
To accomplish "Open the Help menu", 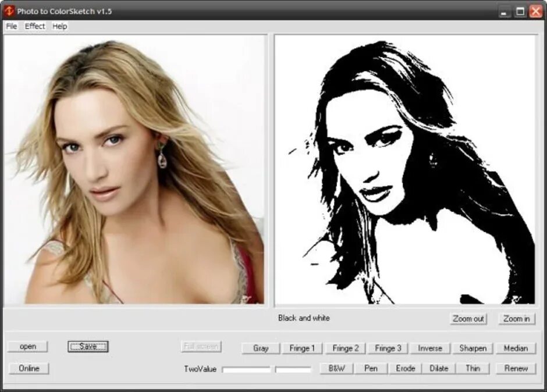I will click(60, 26).
